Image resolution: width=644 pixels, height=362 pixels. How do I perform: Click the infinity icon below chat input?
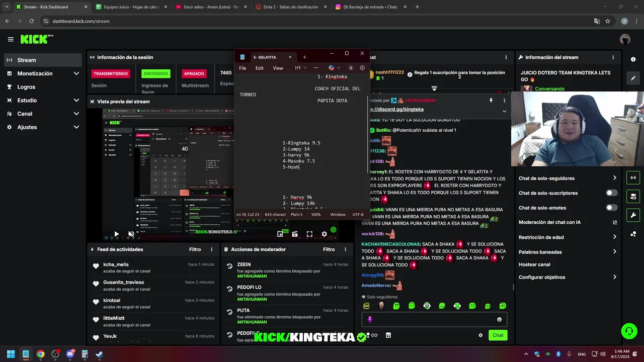tap(374, 335)
